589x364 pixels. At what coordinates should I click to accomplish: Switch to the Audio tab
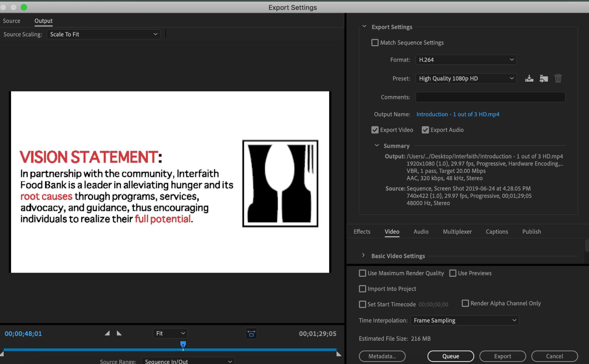421,232
